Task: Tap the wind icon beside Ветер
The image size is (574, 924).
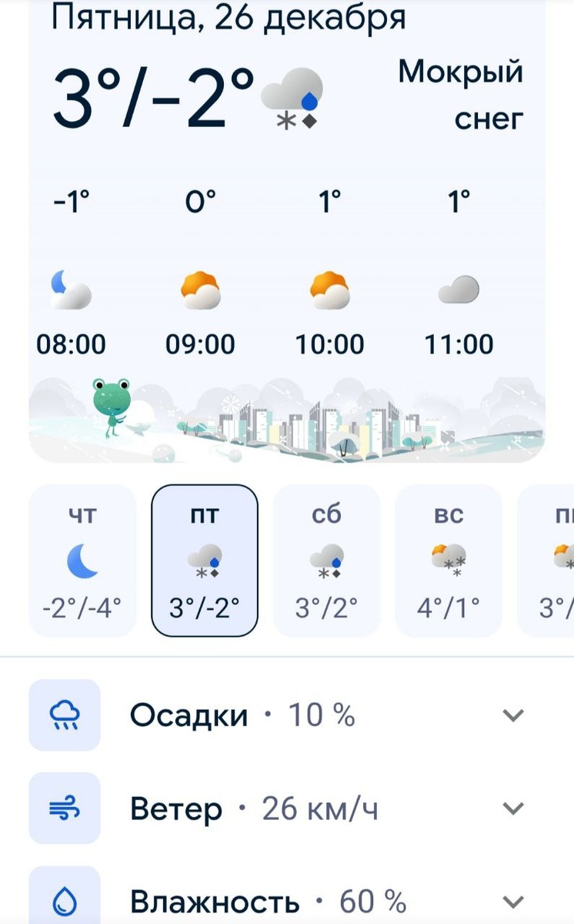Action: click(x=65, y=808)
